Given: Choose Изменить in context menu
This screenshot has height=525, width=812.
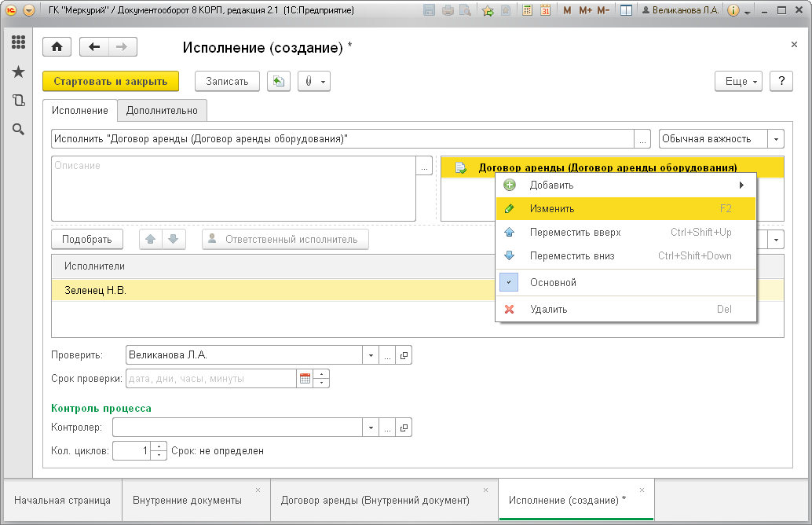Looking at the screenshot, I should click(x=626, y=209).
